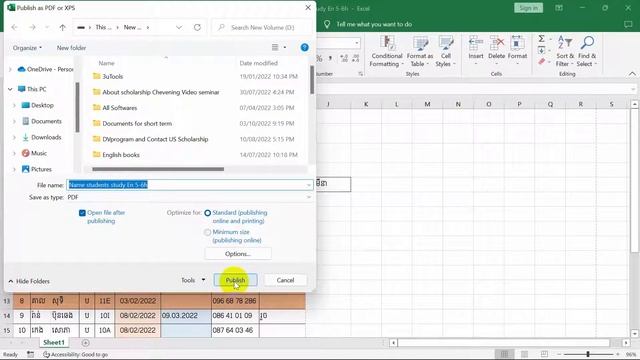Click the Fill down arrow icon
The height and width of the screenshot is (360, 640).
click(x=541, y=50)
